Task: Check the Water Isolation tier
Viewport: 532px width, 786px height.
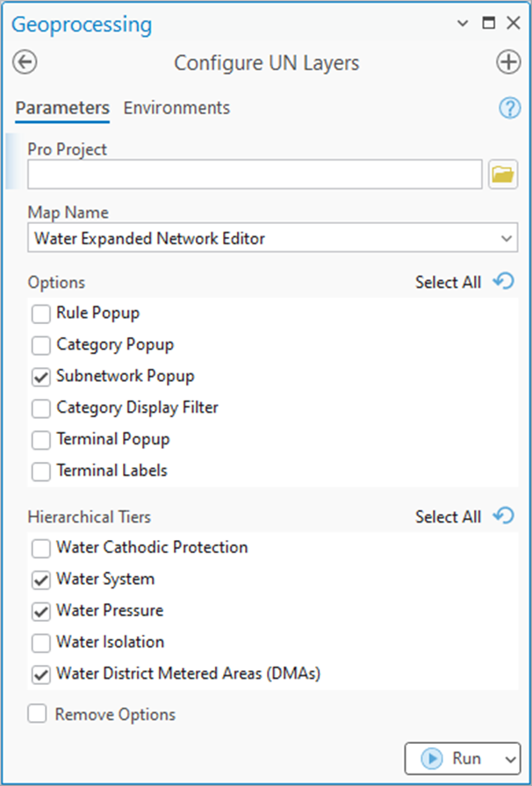Action: tap(40, 643)
